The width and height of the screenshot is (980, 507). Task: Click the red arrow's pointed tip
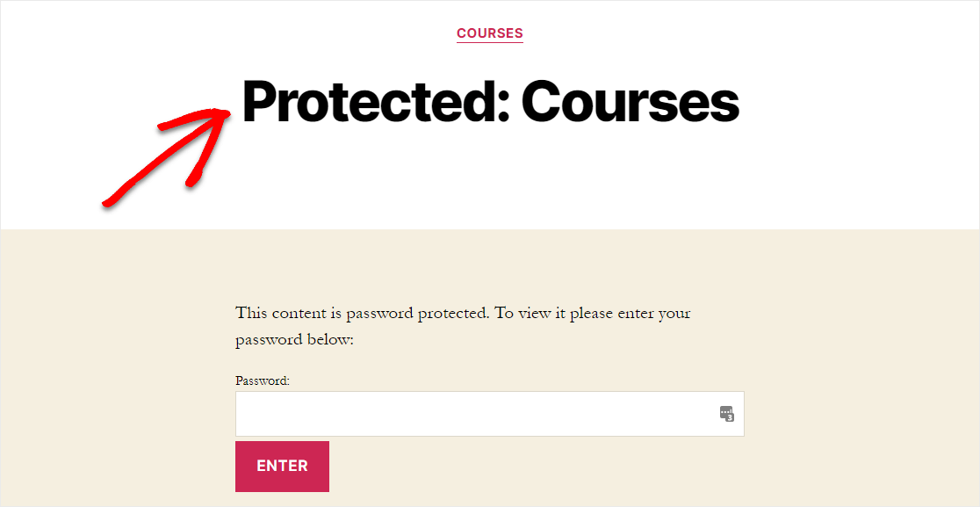coord(227,113)
